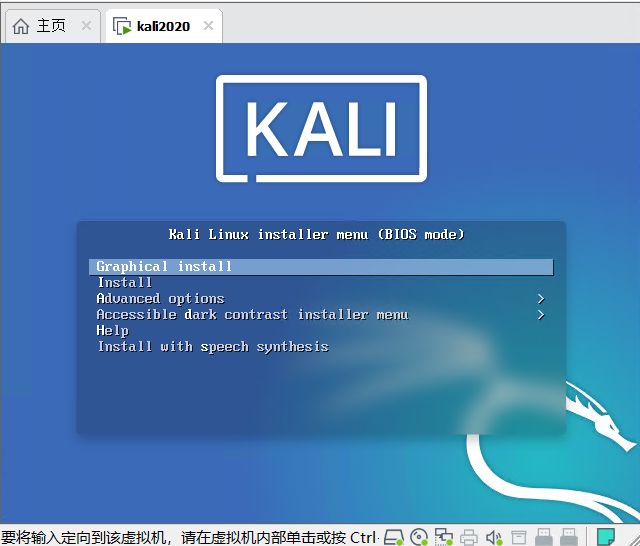Click the network adapter status icon
The image size is (640, 546).
(444, 537)
